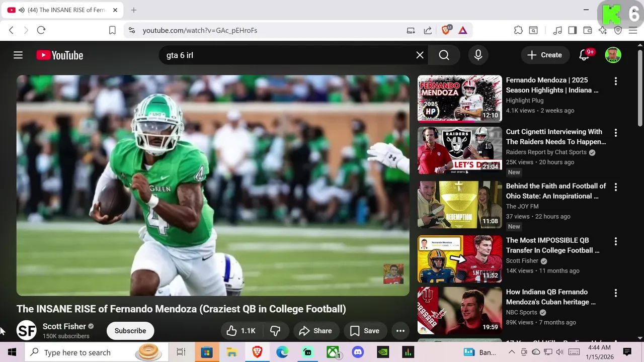The image size is (644, 362).
Task: Open the Windows Start menu
Action: [12, 352]
